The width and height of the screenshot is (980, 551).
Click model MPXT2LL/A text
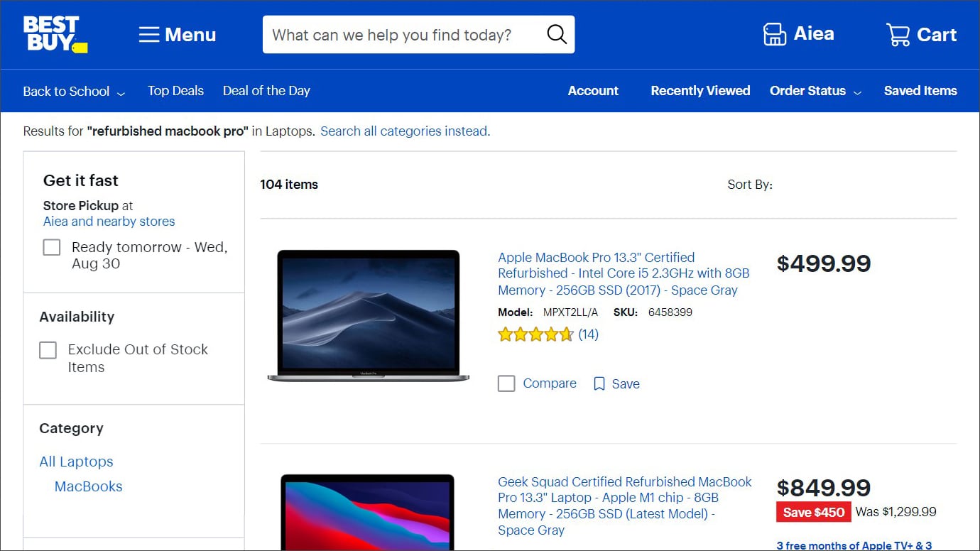(548, 312)
